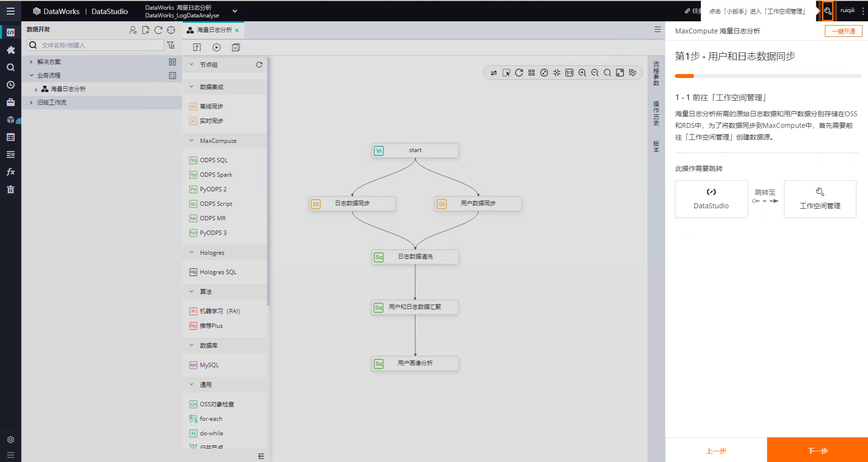Click the zoom out magnifier icon
Image resolution: width=868 pixels, height=462 pixels.
tap(595, 73)
